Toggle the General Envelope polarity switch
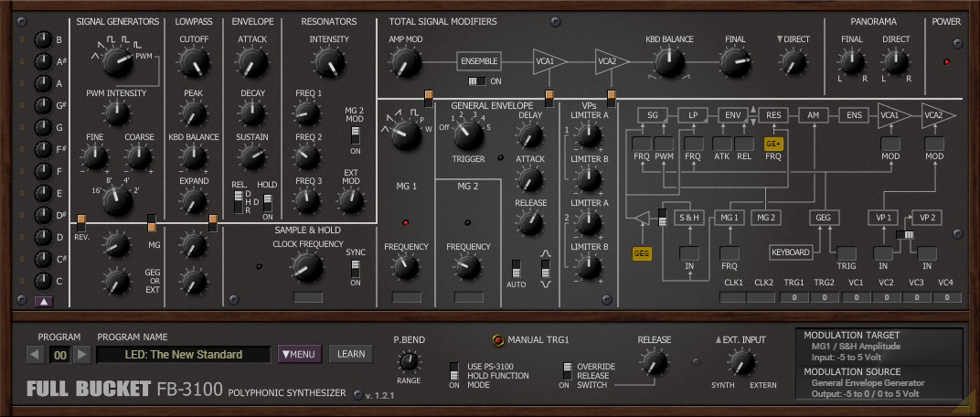This screenshot has height=417, width=980. (546, 269)
